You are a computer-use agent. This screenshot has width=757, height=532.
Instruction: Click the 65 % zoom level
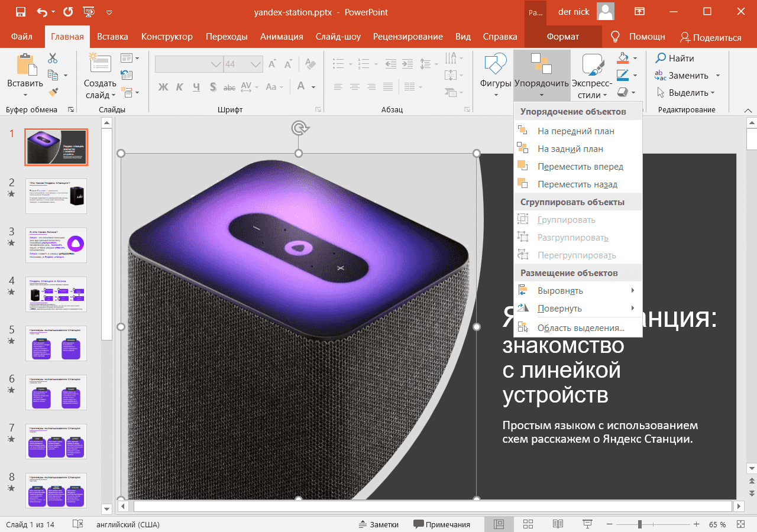(x=717, y=524)
